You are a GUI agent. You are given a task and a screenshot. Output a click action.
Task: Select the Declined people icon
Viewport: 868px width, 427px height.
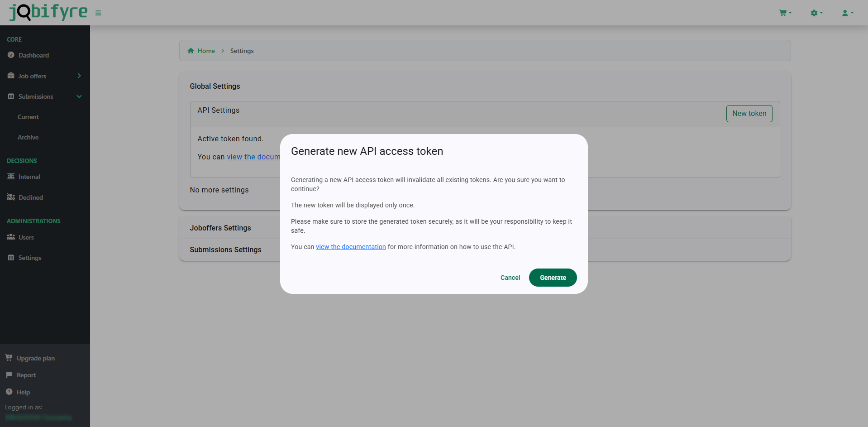point(11,197)
